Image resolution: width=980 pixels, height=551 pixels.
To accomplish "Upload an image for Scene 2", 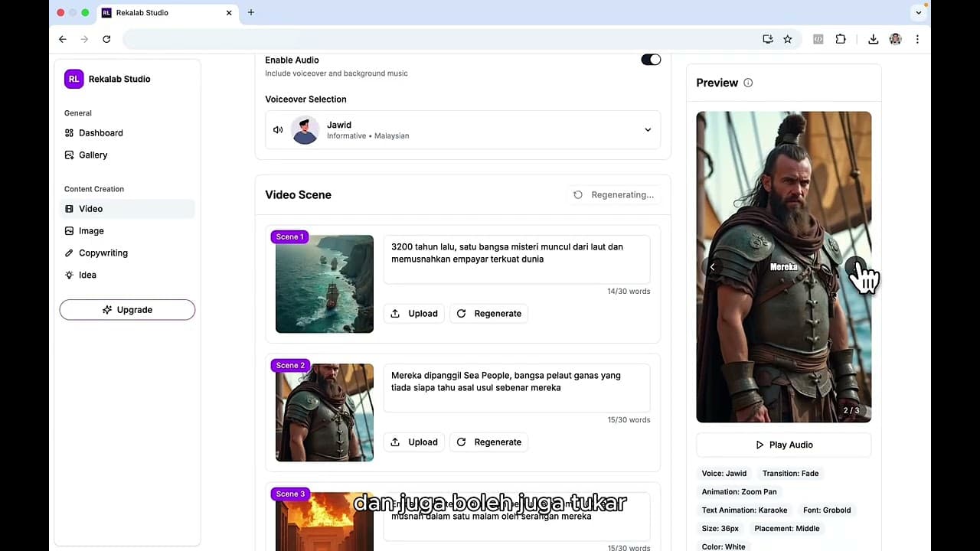I will [413, 442].
